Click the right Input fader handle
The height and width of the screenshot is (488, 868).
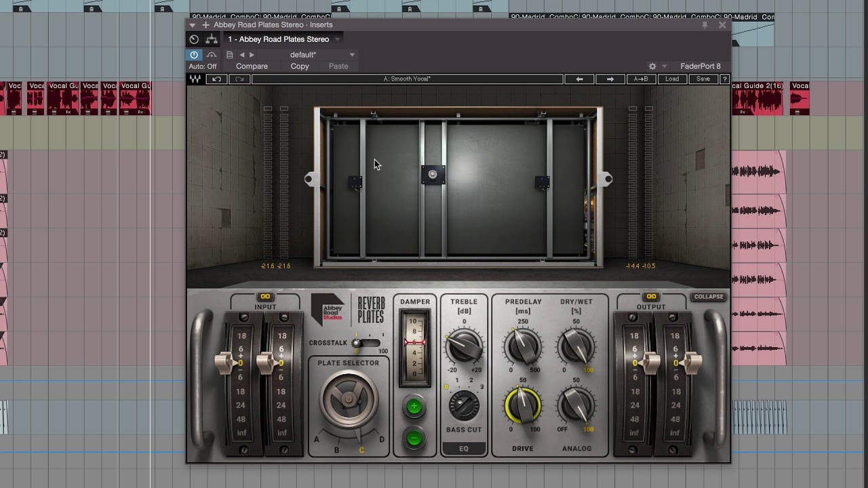267,363
